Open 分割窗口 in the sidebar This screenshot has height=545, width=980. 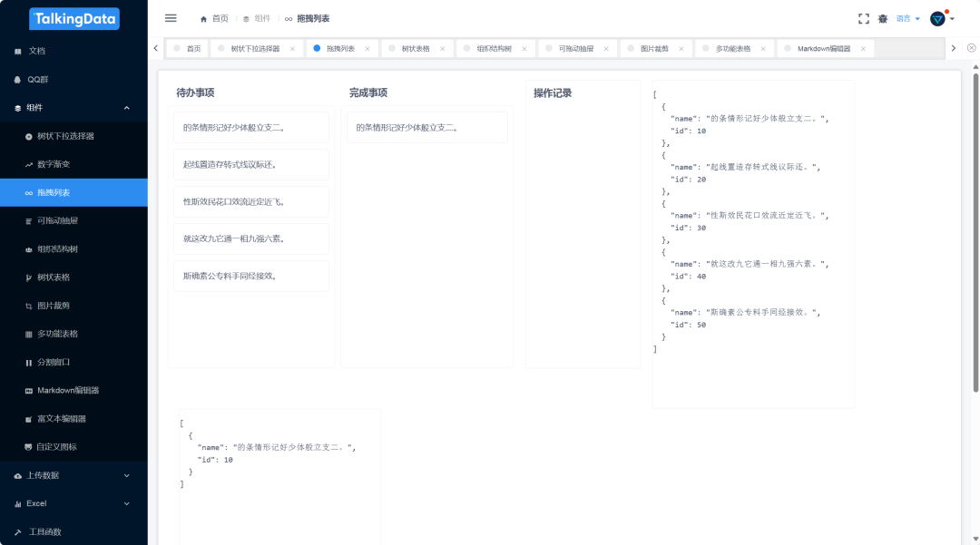click(73, 363)
